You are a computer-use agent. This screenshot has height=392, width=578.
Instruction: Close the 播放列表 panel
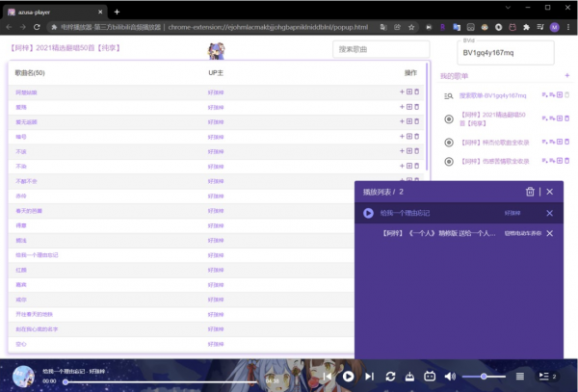click(x=549, y=192)
